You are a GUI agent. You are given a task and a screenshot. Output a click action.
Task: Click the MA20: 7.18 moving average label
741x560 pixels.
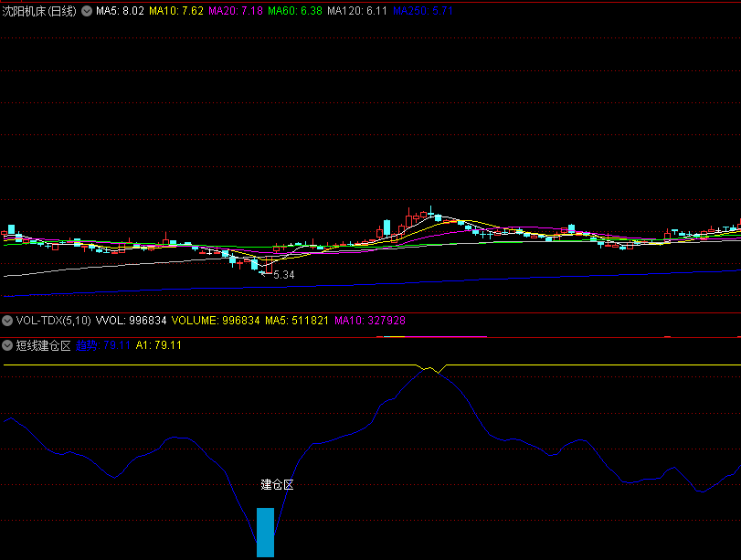point(236,11)
